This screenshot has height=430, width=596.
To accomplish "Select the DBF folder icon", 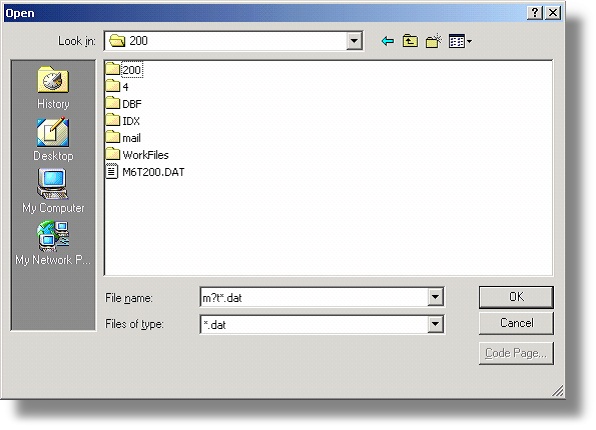I will (x=113, y=103).
